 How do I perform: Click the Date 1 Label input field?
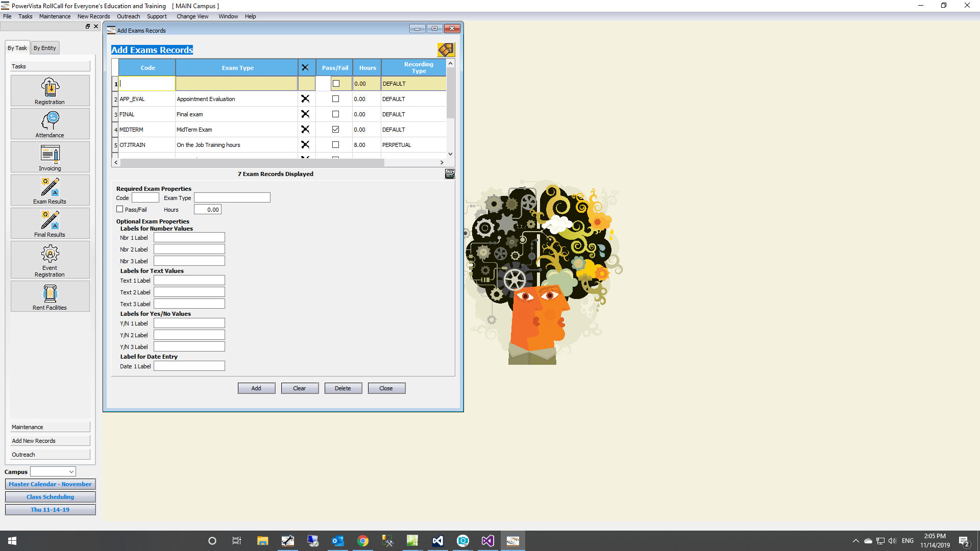[x=189, y=366]
